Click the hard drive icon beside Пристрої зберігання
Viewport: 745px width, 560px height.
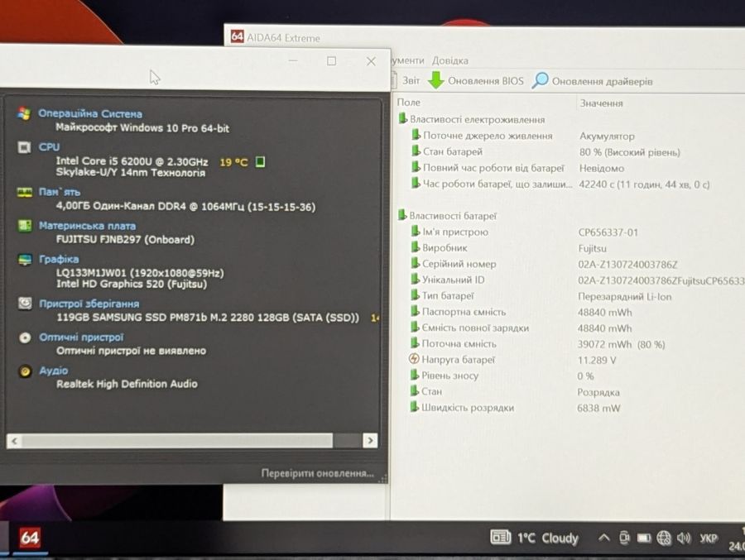(x=25, y=303)
